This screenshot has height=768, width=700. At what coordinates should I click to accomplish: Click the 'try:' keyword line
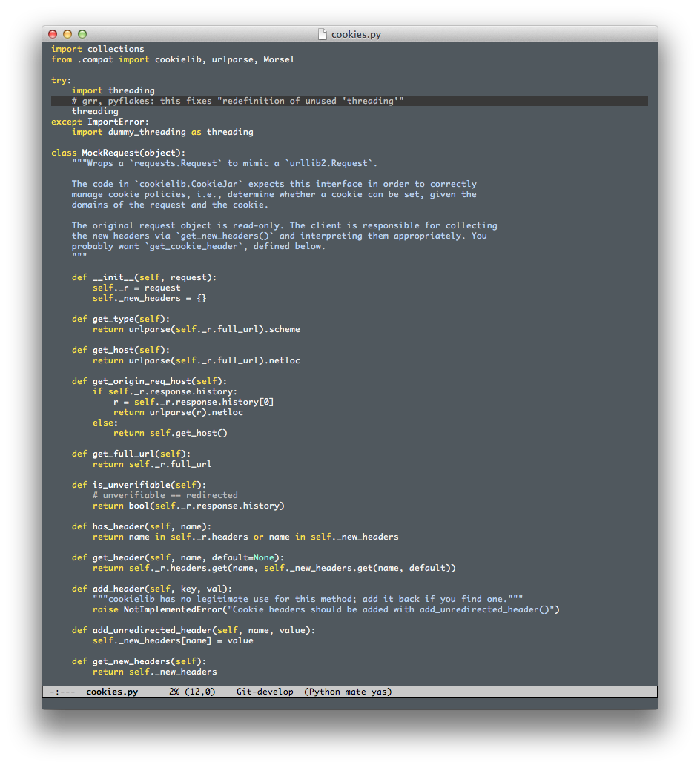pos(62,80)
